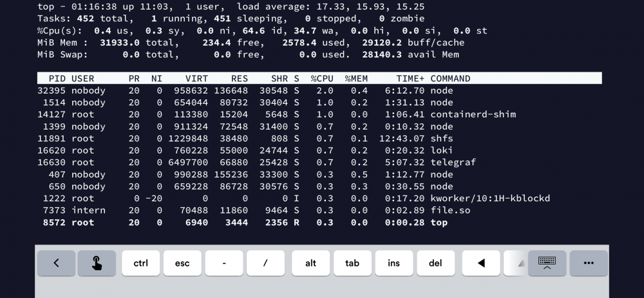644x298 pixels.
Task: Hide the on-screen keyboard via keyboard icon
Action: (x=547, y=263)
